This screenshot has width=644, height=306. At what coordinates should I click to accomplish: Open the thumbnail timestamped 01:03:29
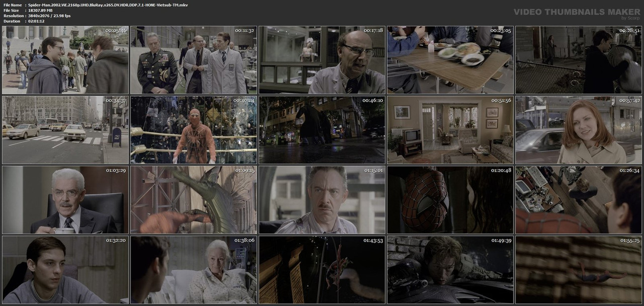[x=65, y=200]
